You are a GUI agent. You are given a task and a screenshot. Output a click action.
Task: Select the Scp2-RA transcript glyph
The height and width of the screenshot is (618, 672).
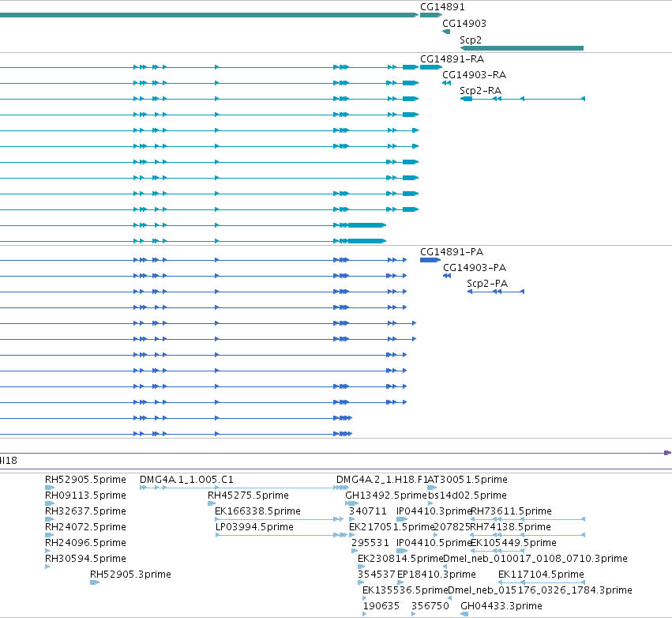[523, 99]
